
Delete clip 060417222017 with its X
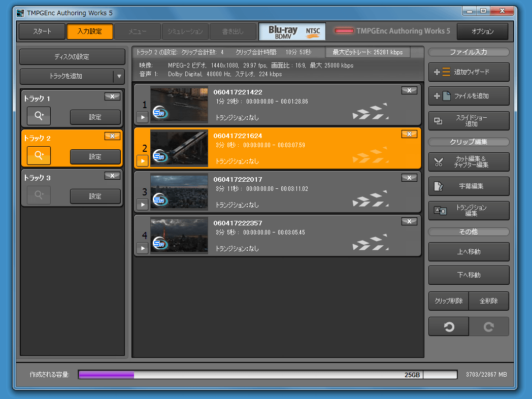click(409, 178)
